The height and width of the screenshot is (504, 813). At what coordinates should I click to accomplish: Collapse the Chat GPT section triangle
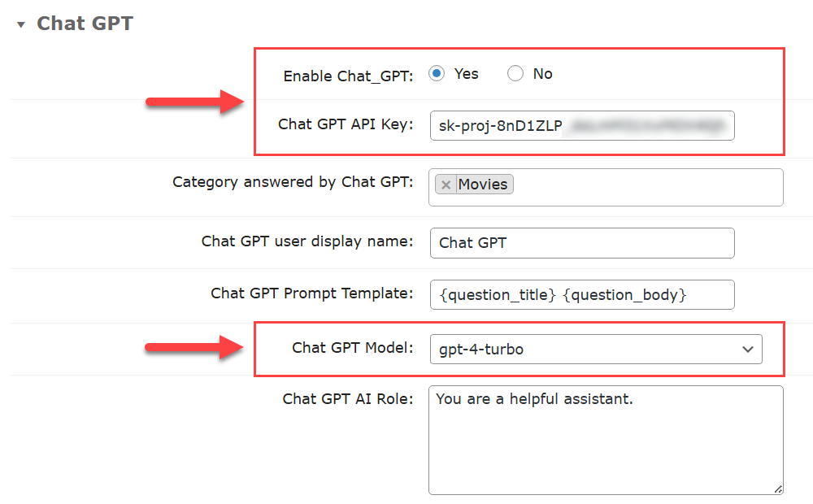(21, 24)
